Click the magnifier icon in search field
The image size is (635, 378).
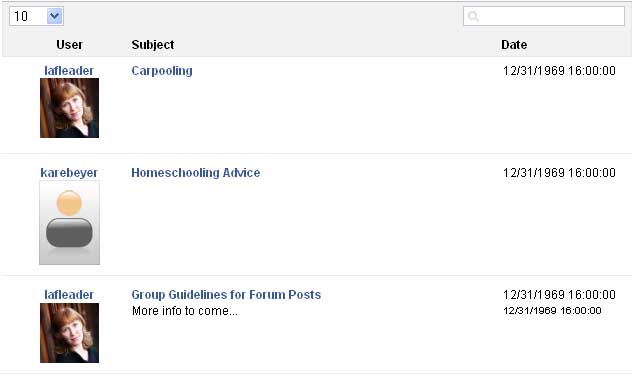[x=473, y=16]
